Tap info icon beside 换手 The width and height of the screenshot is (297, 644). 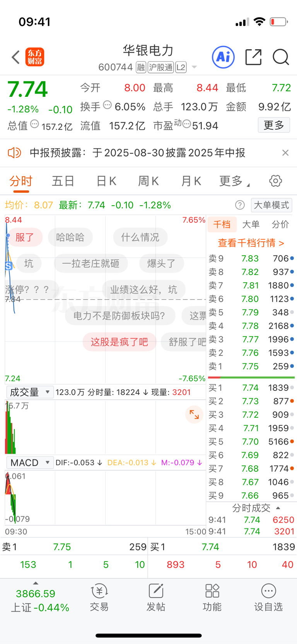pos(108,105)
